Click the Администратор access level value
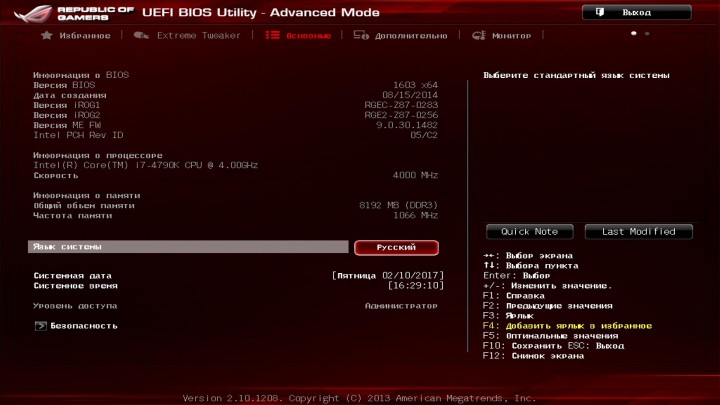Image resolution: width=720 pixels, height=405 pixels. point(401,306)
